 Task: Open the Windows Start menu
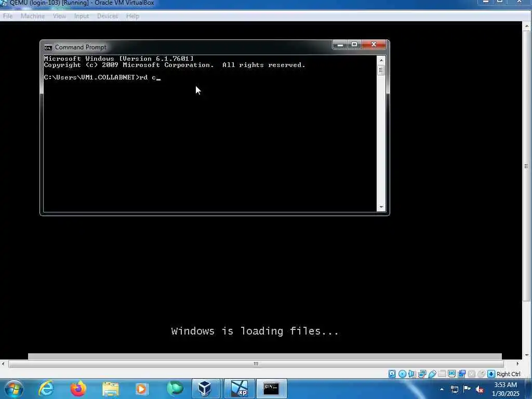(x=14, y=389)
